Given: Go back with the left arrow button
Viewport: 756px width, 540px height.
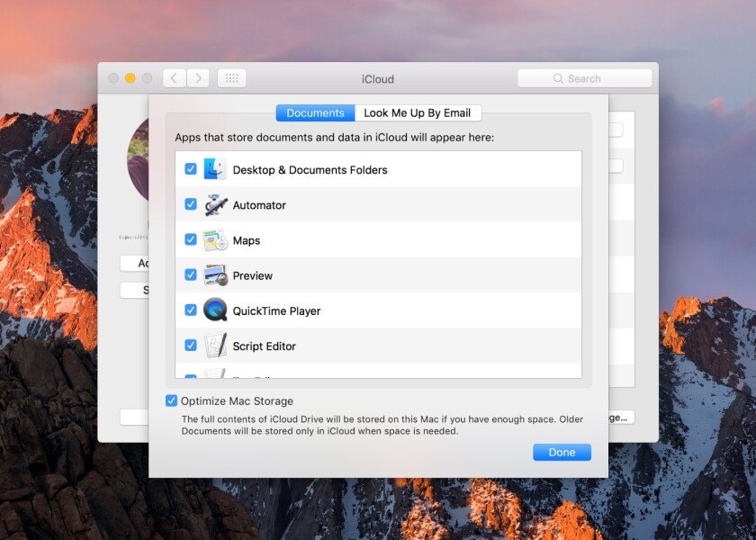Looking at the screenshot, I should 175,78.
